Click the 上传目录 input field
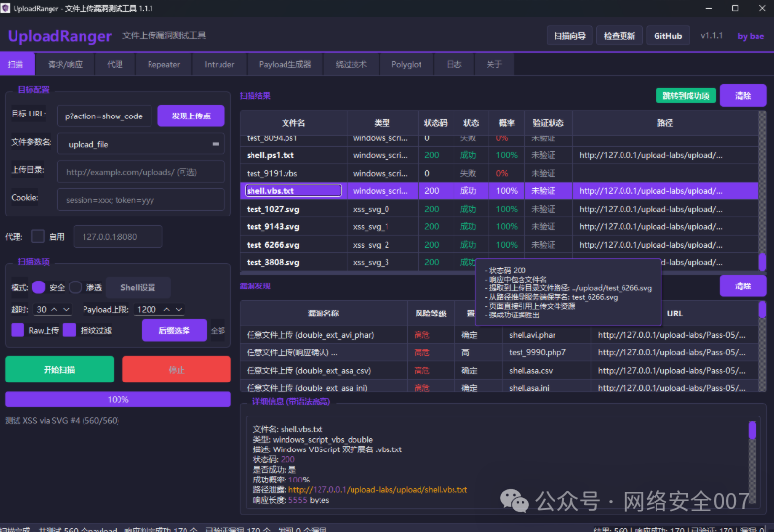The image size is (774, 532). tap(141, 172)
